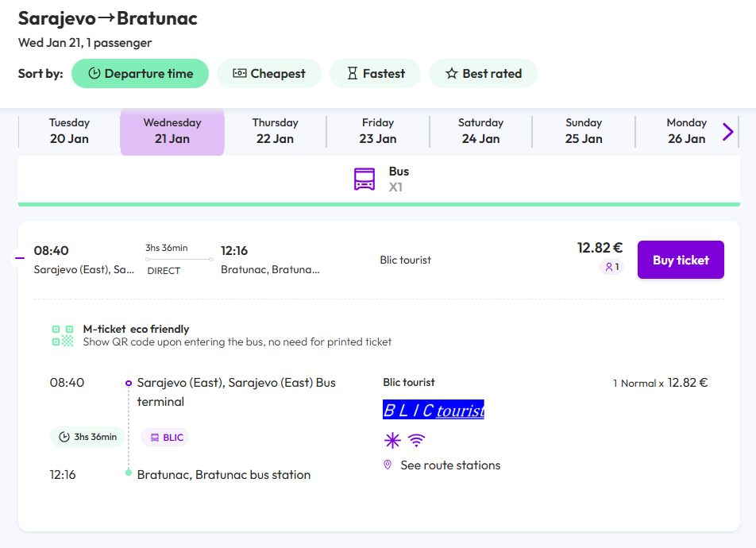The height and width of the screenshot is (548, 756).
Task: Click the star icon in Best rated
Action: pyautogui.click(x=451, y=73)
